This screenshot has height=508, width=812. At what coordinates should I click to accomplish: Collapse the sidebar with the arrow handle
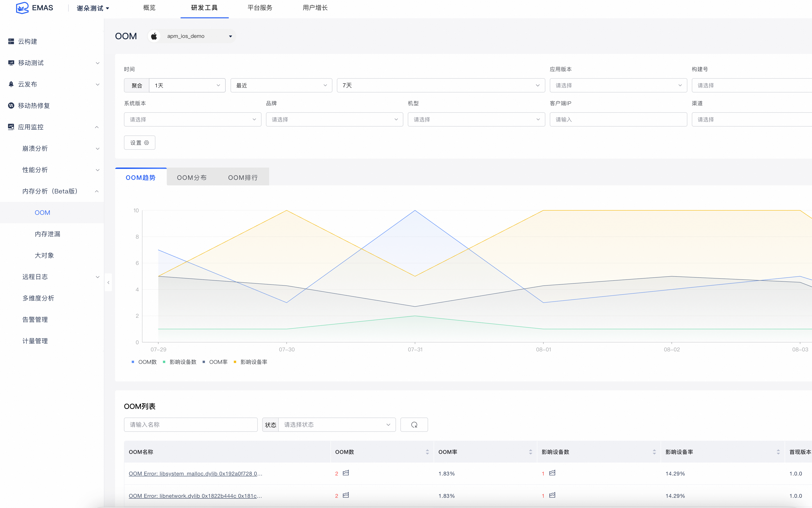[x=108, y=283]
